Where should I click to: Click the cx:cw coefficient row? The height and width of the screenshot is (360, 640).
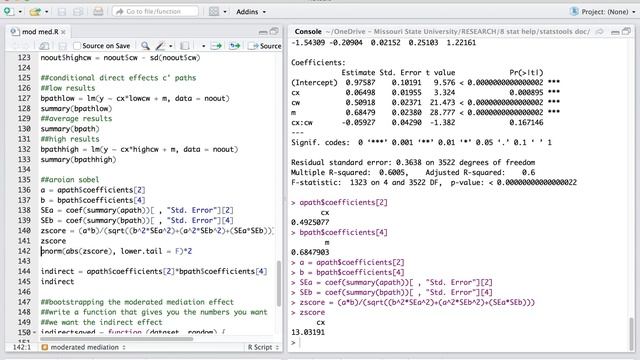[417, 122]
